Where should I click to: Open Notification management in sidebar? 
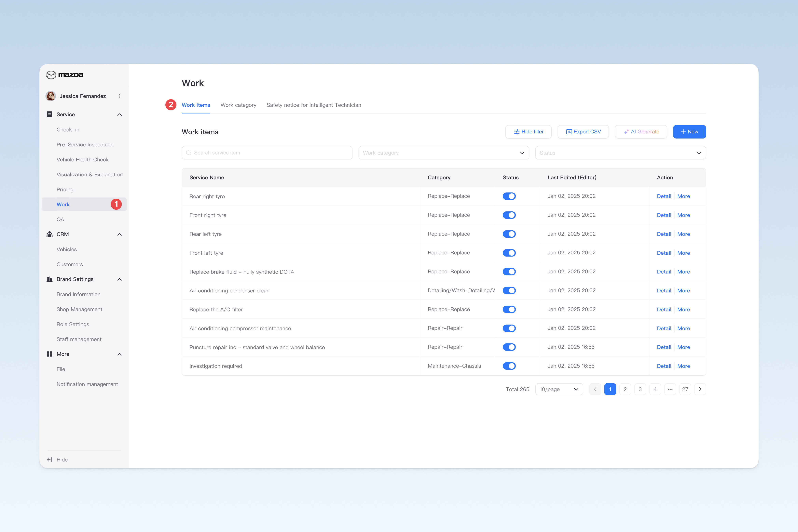point(87,384)
